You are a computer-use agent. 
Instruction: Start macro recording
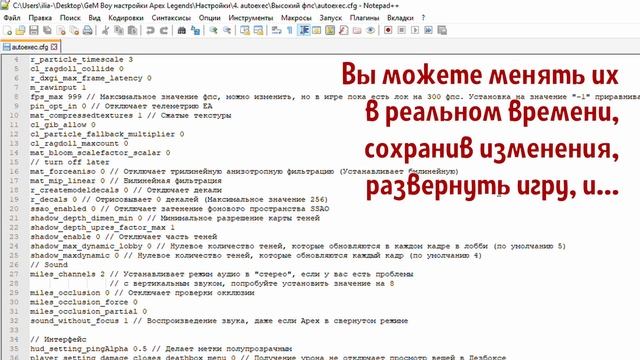point(388,30)
